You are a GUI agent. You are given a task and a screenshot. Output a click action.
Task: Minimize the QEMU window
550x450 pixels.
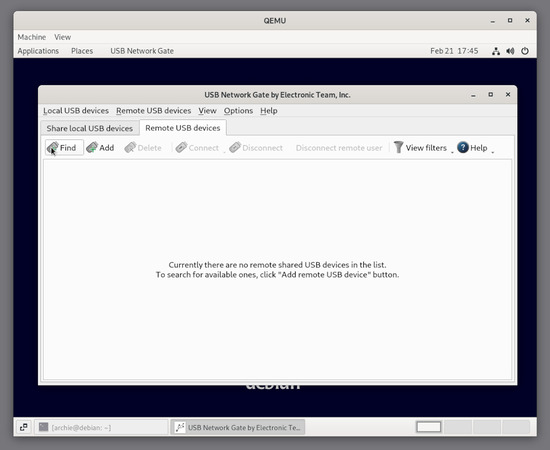[x=493, y=21]
